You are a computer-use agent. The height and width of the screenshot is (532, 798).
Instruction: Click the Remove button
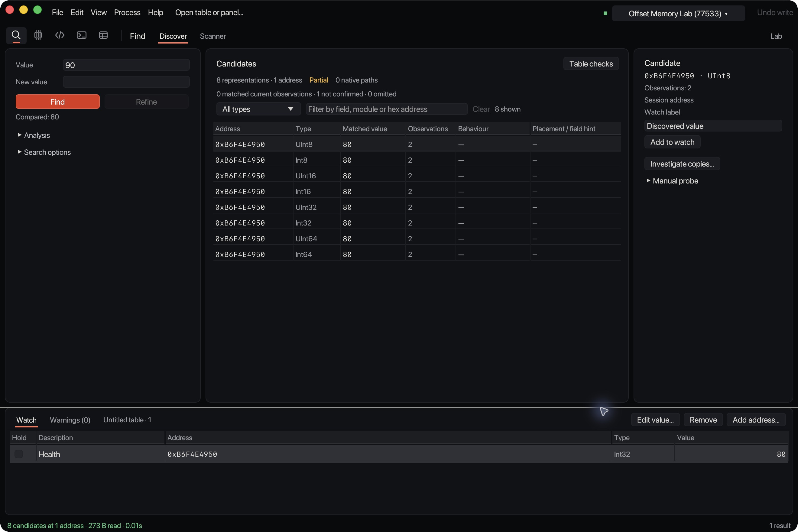[703, 420]
